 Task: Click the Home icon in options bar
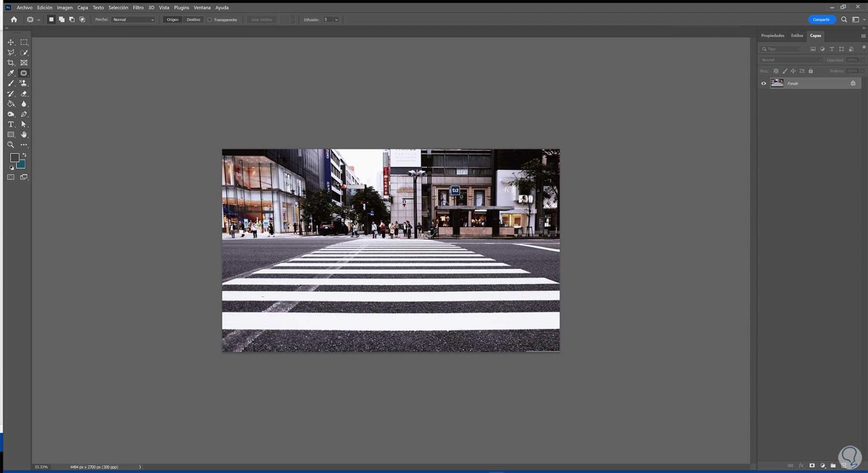14,19
